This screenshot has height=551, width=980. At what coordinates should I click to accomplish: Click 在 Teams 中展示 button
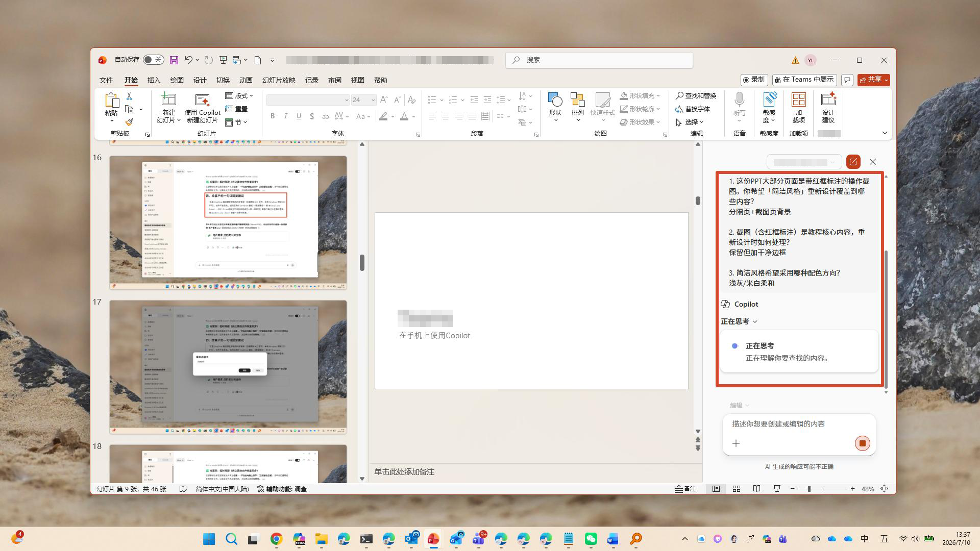point(804,80)
